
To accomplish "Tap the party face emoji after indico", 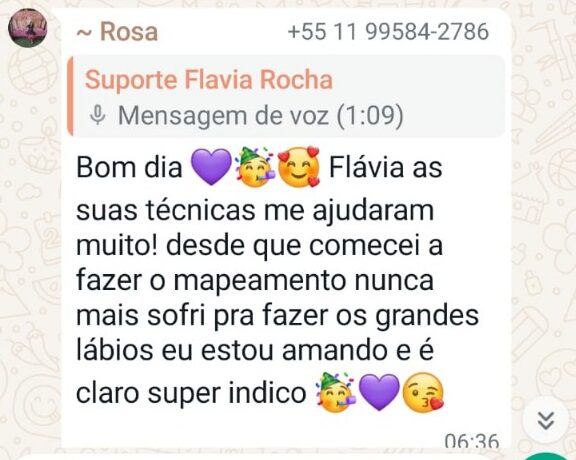I will [335, 392].
